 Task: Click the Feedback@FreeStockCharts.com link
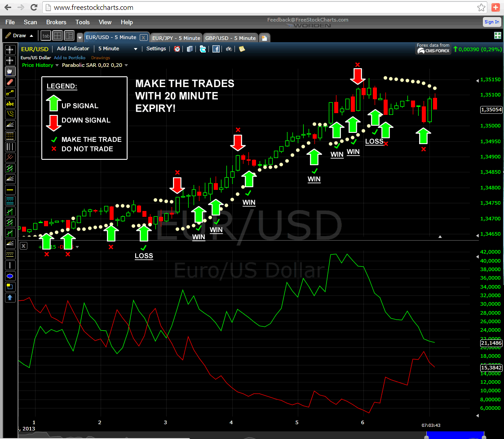[308, 20]
